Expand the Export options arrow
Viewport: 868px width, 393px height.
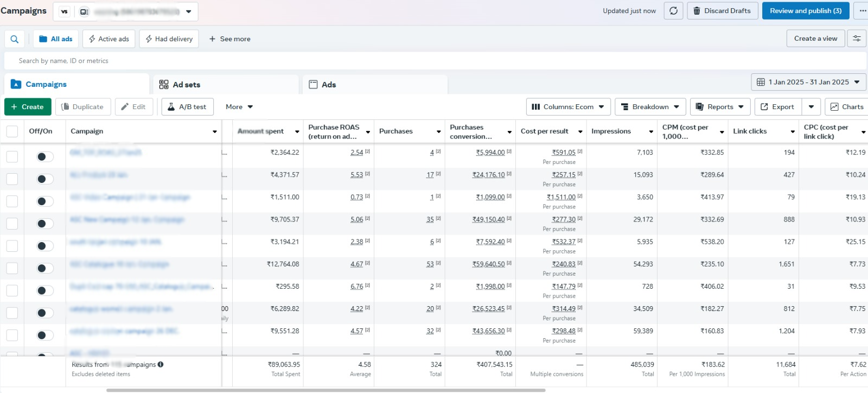tap(811, 107)
